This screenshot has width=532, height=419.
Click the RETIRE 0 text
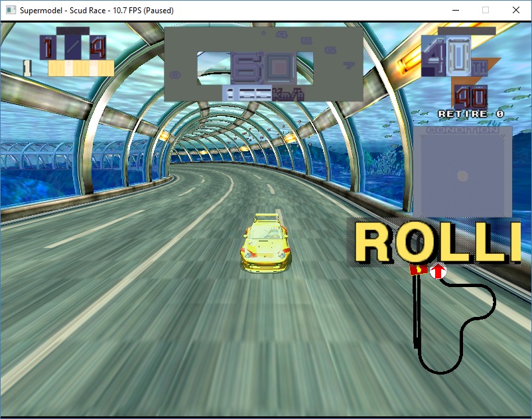coord(471,114)
